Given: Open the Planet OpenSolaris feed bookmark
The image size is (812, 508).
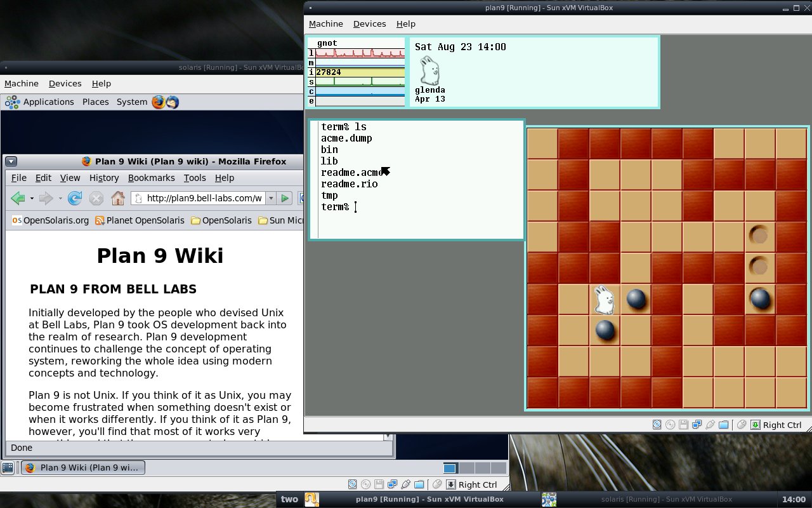Looking at the screenshot, I should pos(140,220).
